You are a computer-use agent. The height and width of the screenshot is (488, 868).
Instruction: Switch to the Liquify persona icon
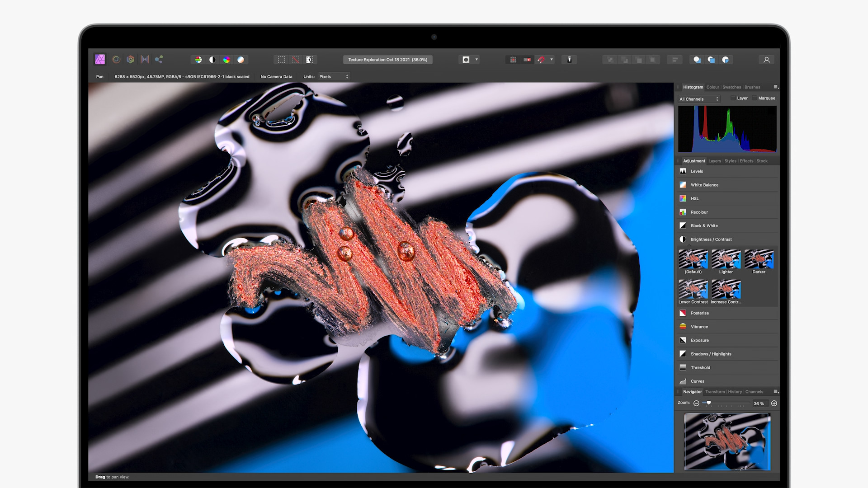tap(116, 59)
